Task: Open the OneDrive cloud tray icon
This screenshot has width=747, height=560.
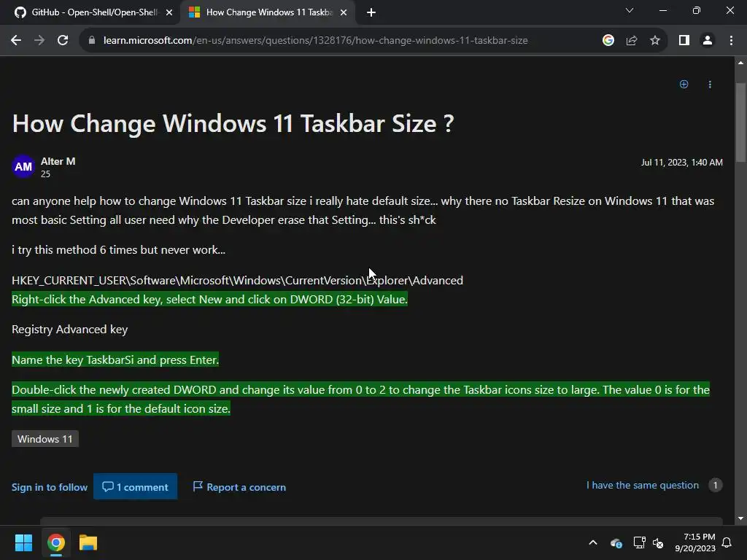Action: pyautogui.click(x=616, y=542)
